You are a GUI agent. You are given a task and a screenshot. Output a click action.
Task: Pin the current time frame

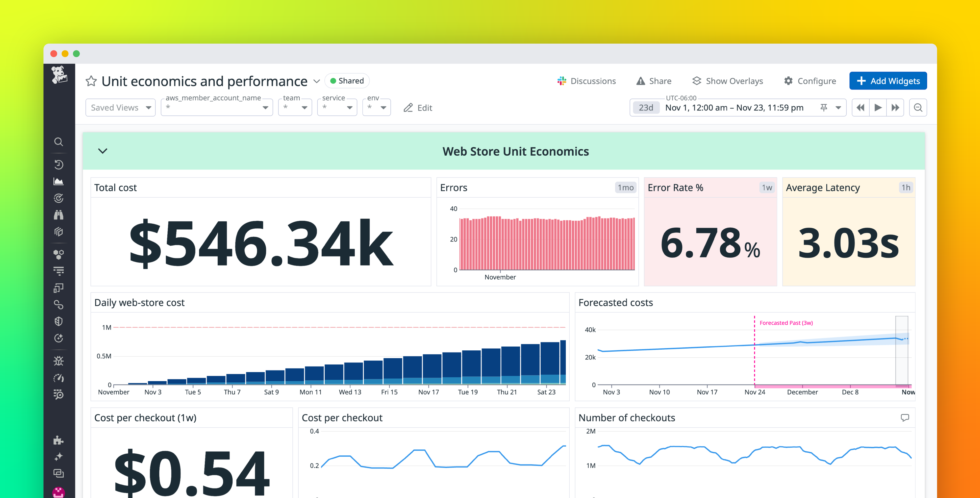(824, 107)
